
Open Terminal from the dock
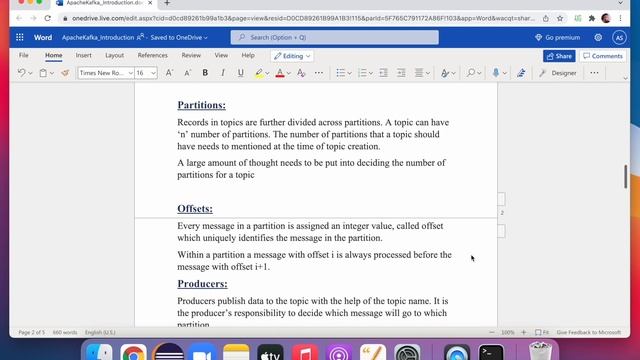click(491, 352)
